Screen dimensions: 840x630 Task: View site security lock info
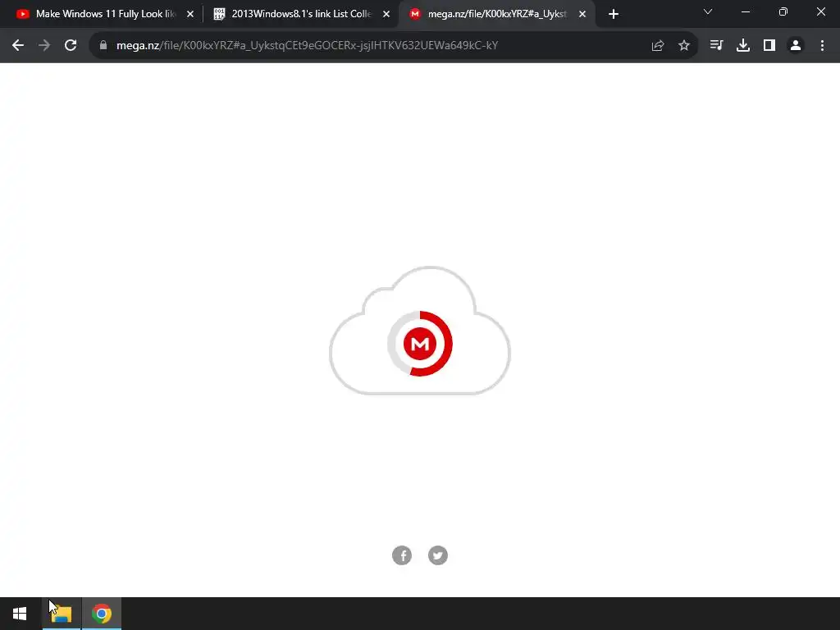coord(103,46)
